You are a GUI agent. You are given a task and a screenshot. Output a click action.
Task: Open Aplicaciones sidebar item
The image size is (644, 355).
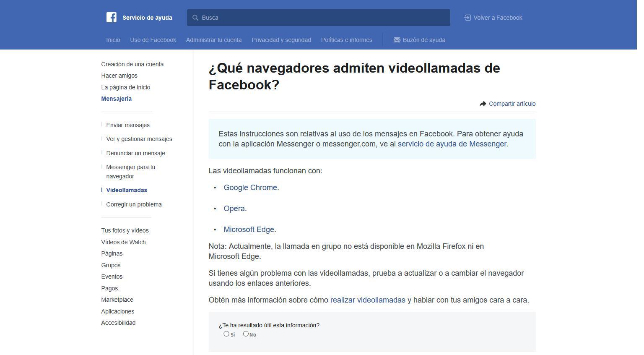(x=118, y=311)
